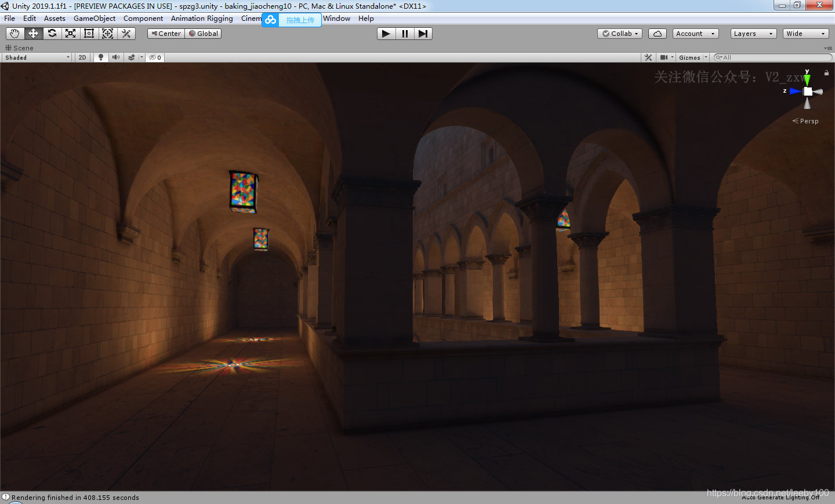Click Auto Generate Lighting Off status

780,498
